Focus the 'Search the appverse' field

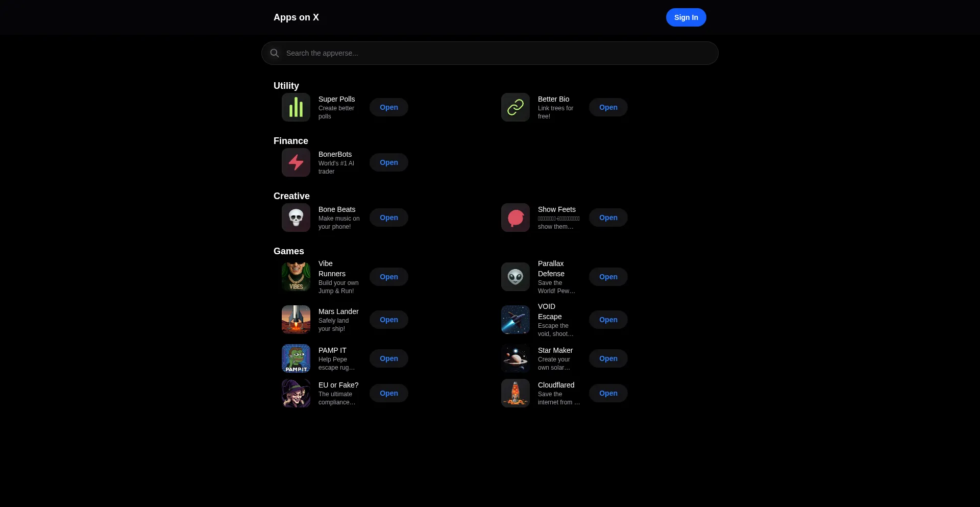[490, 53]
